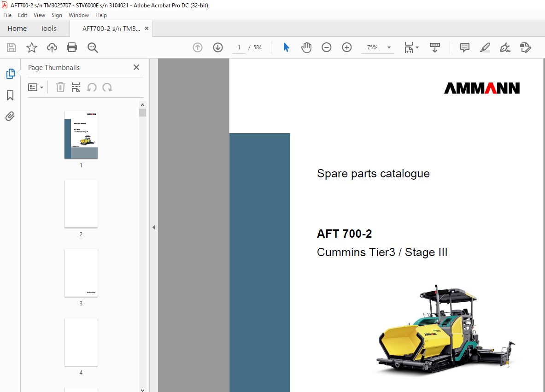Select the AFT700-2 document tab
Image resolution: width=545 pixels, height=392 pixels.
point(111,29)
